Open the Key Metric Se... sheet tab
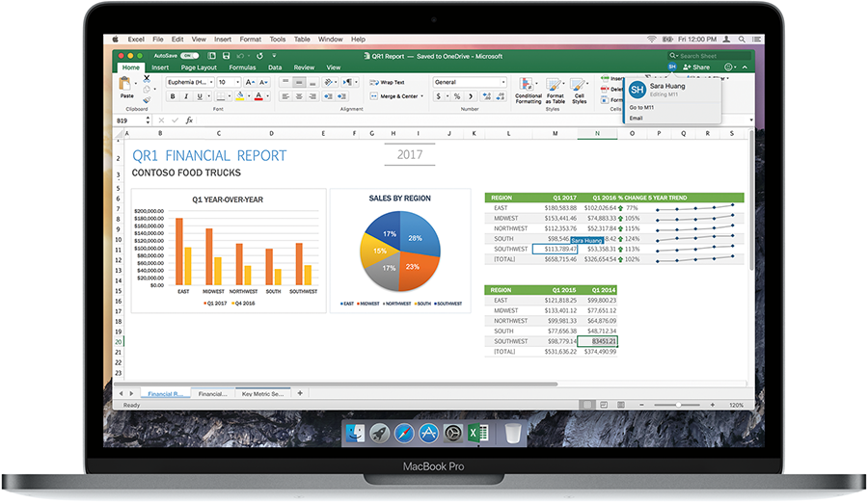Image resolution: width=868 pixels, height=504 pixels. click(263, 394)
